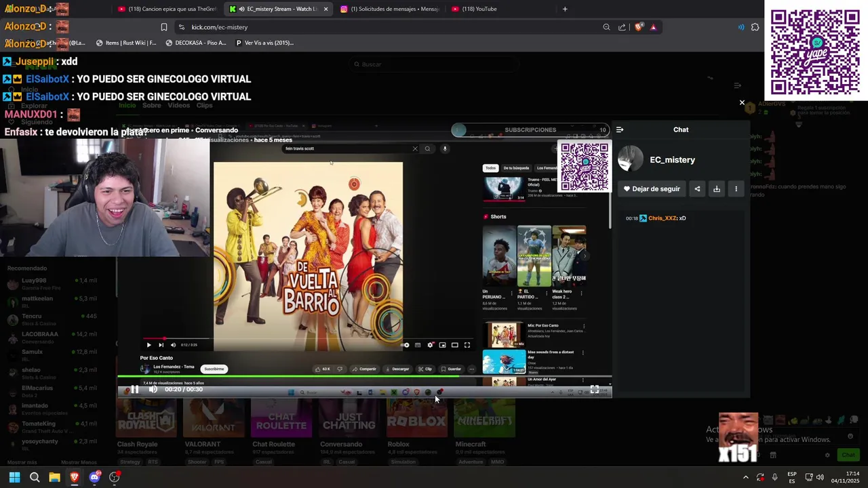Image resolution: width=868 pixels, height=488 pixels.
Task: Click the Compartir button under video
Action: coord(364,369)
